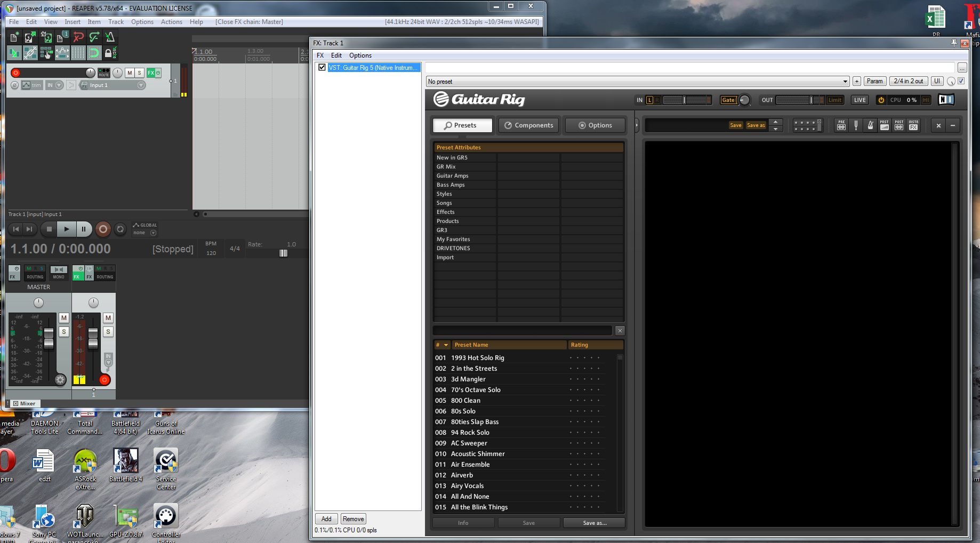The height and width of the screenshot is (543, 980).
Task: Open Project Settings info icon
Action: pos(62,37)
